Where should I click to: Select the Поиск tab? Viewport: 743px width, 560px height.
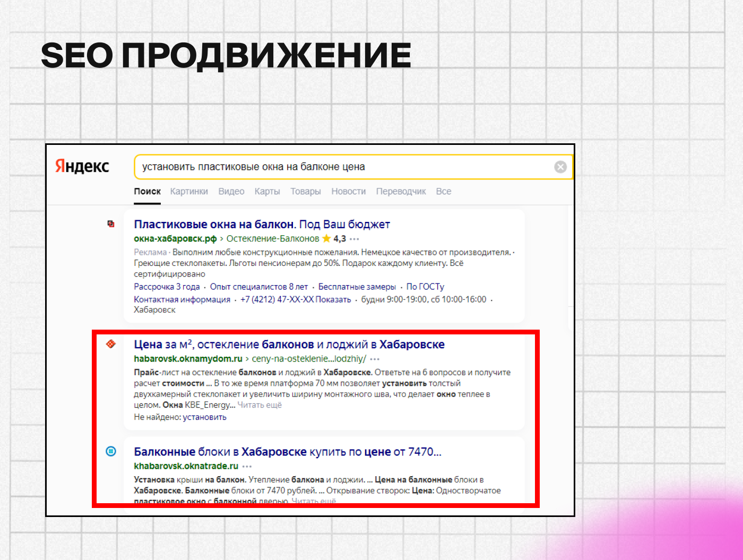(147, 191)
